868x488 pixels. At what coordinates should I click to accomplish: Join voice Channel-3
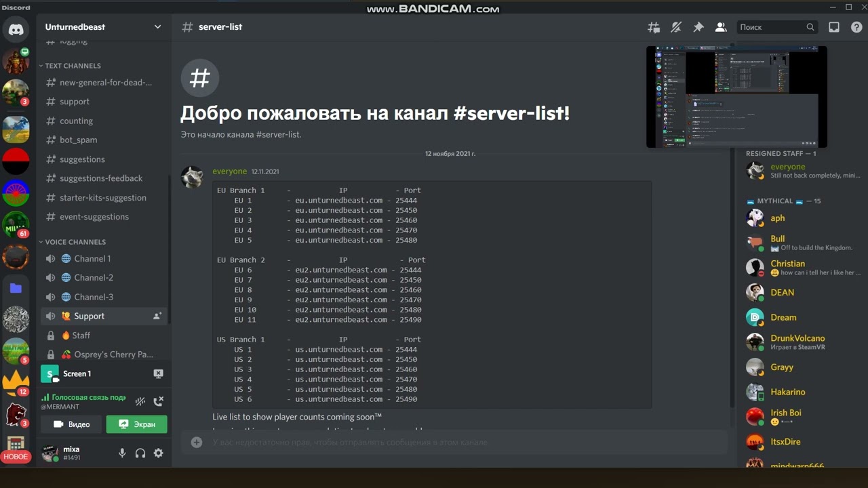(104, 297)
